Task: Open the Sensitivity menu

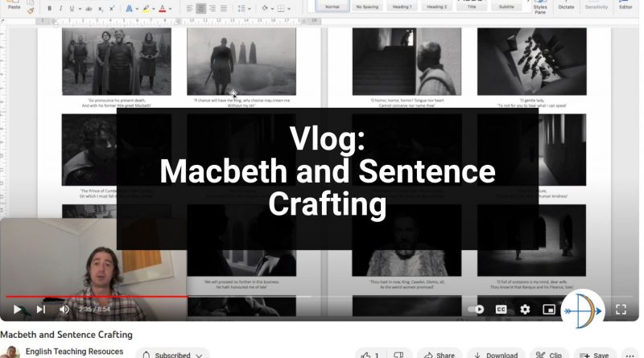Action: click(x=596, y=6)
